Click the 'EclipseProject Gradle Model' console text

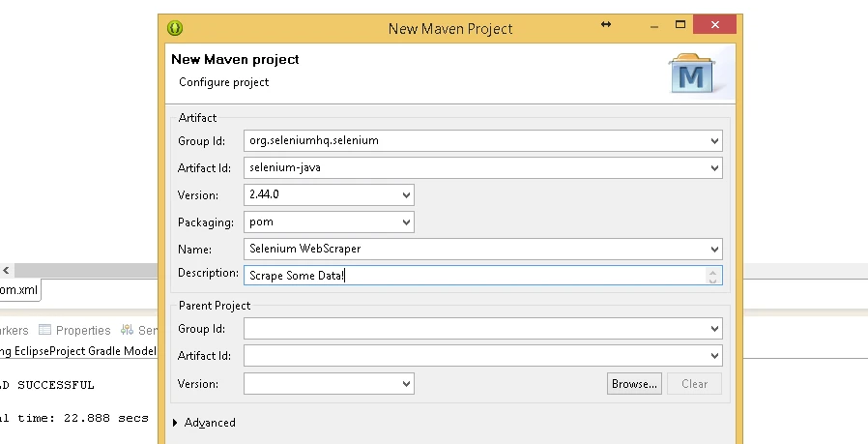(85, 351)
